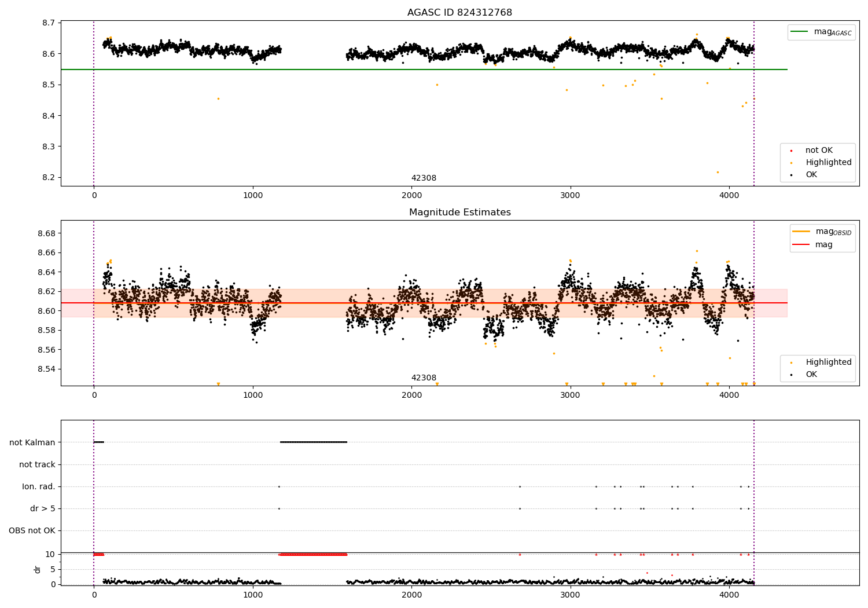868x608 pixels.
Task: Click the lowest orange outlier point near 8.2
Action: [718, 172]
